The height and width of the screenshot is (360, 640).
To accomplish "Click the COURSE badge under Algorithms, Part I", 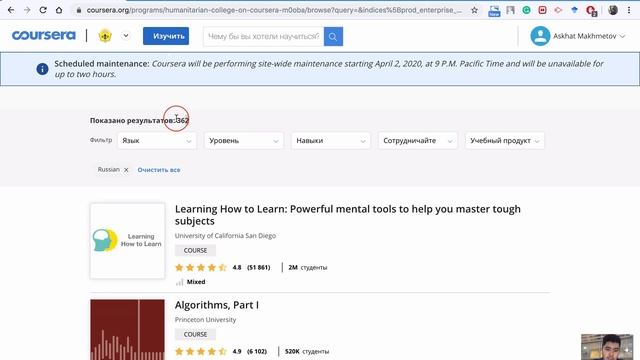I will pos(195,334).
